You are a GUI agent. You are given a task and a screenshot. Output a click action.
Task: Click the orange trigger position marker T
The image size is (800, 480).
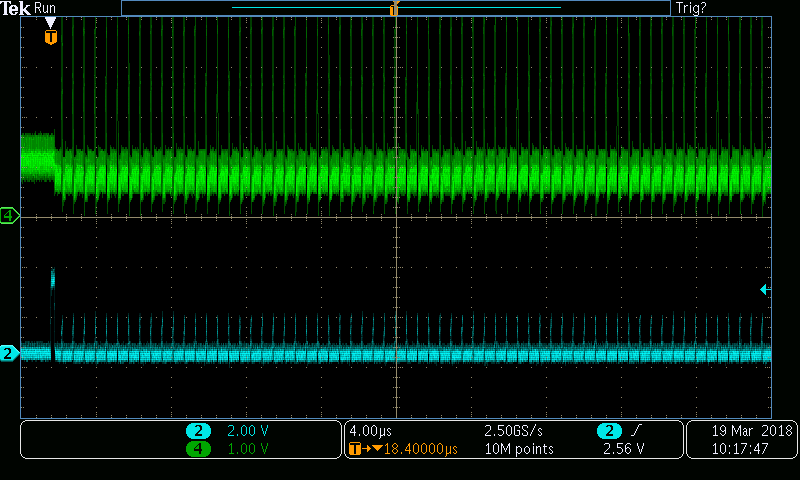coord(51,37)
